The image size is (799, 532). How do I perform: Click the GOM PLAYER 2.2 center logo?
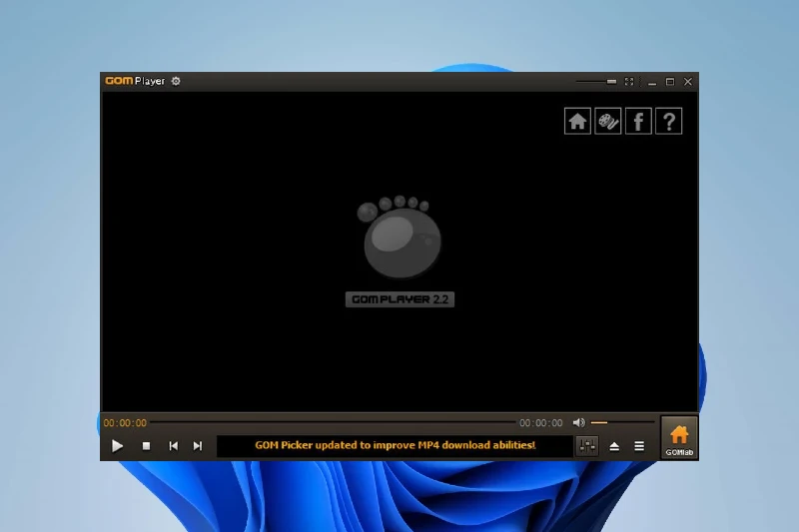click(400, 251)
